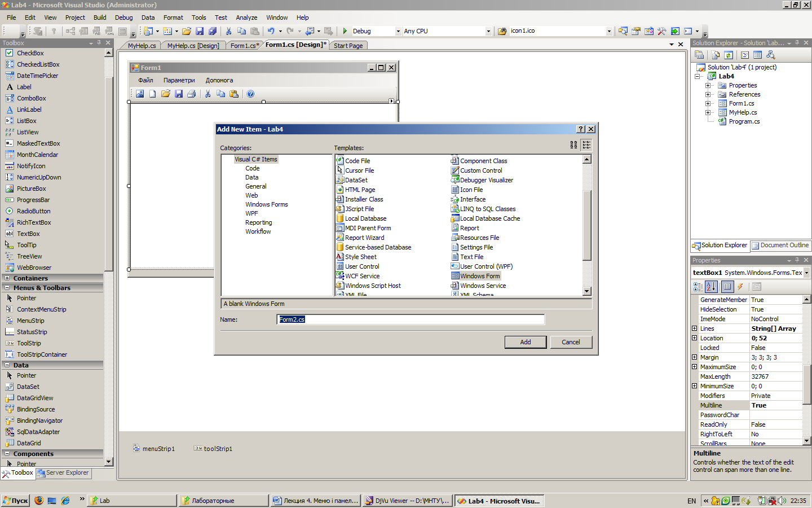Show events lightning icon in Properties window
Screen dimensions: 812x508
pos(740,287)
